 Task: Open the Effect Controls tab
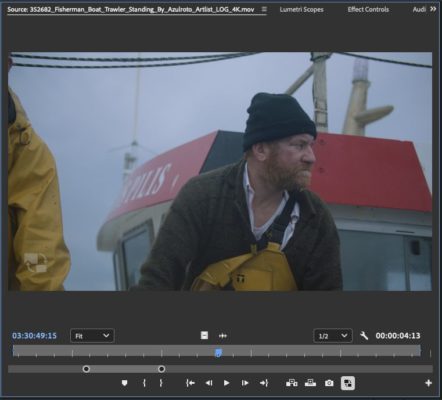[x=368, y=9]
